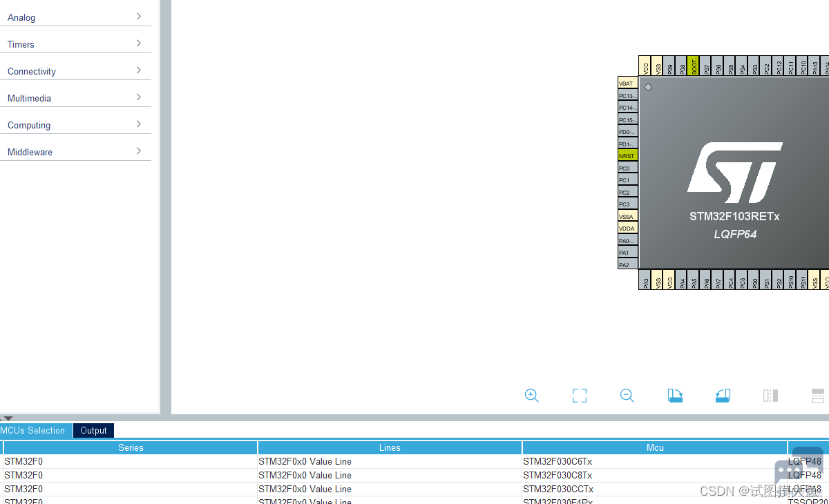
Task: Click the PC2 pin on the left side
Action: [628, 192]
